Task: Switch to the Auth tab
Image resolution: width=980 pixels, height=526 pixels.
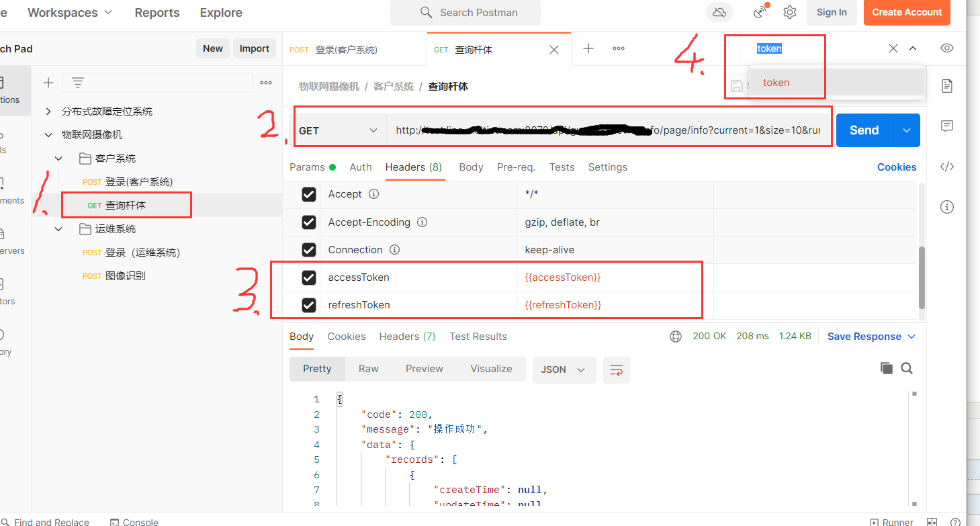Action: point(361,167)
